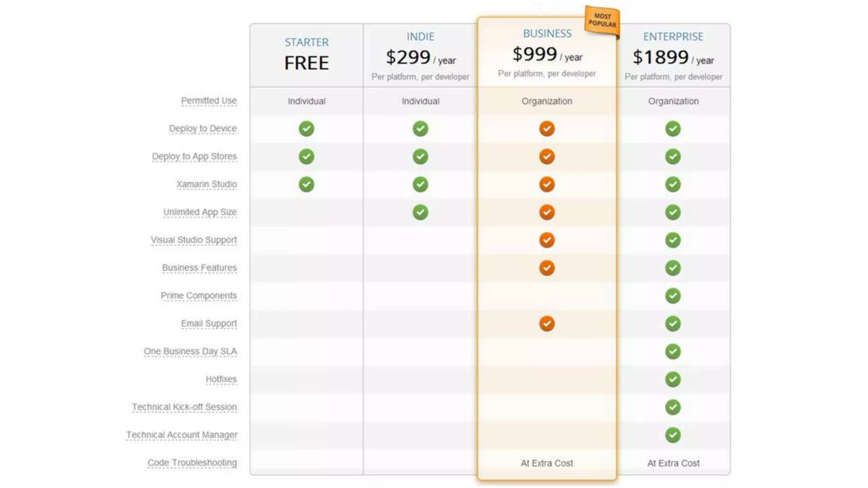Click the Business plan Email Support checkmark
The image size is (868, 488).
(547, 324)
